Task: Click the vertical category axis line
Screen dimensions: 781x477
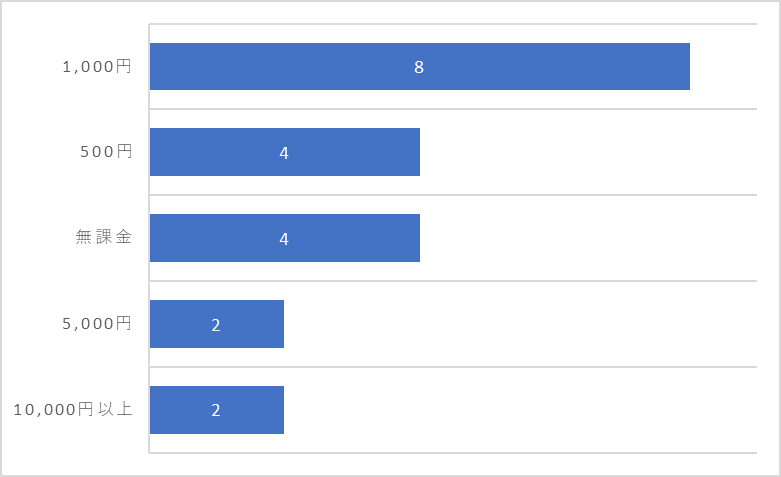Action: point(149,238)
